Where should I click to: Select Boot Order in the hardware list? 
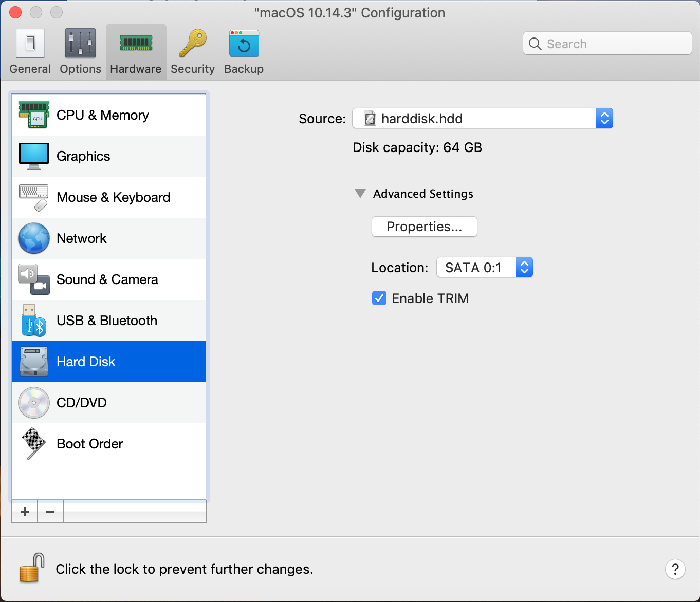tap(109, 444)
